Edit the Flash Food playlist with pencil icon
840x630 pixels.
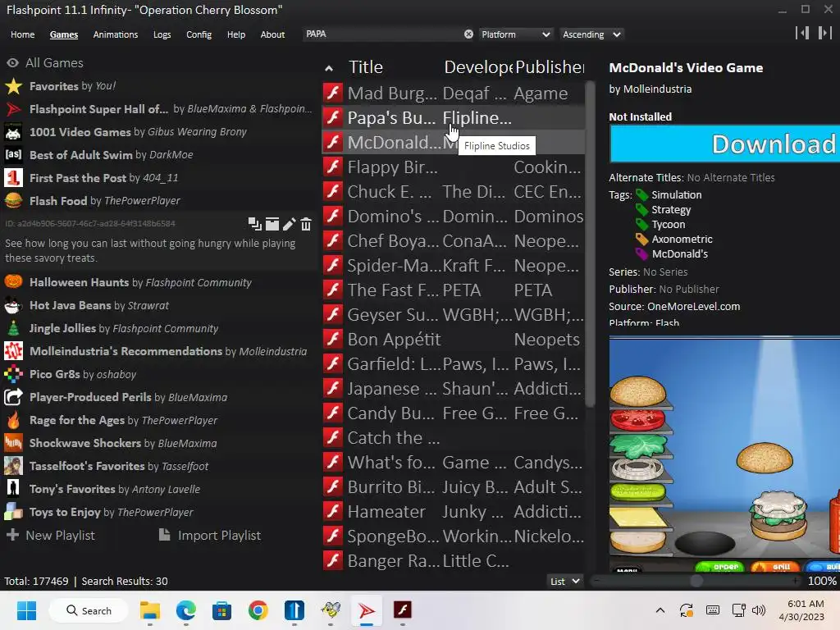(x=290, y=224)
